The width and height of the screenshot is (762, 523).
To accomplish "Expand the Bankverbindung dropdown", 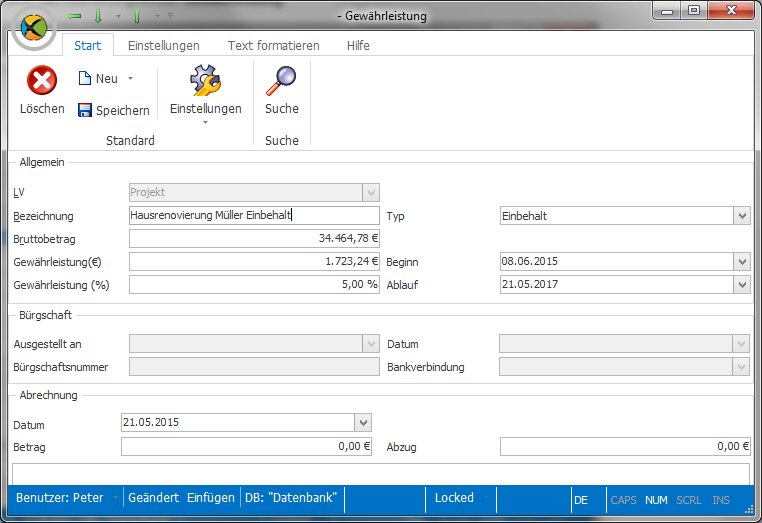I will pos(741,366).
